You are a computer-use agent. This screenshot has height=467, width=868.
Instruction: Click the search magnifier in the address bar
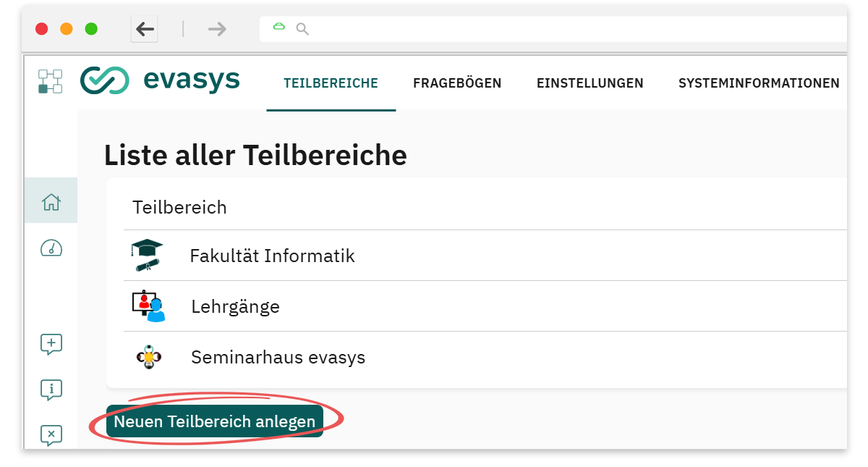(302, 29)
